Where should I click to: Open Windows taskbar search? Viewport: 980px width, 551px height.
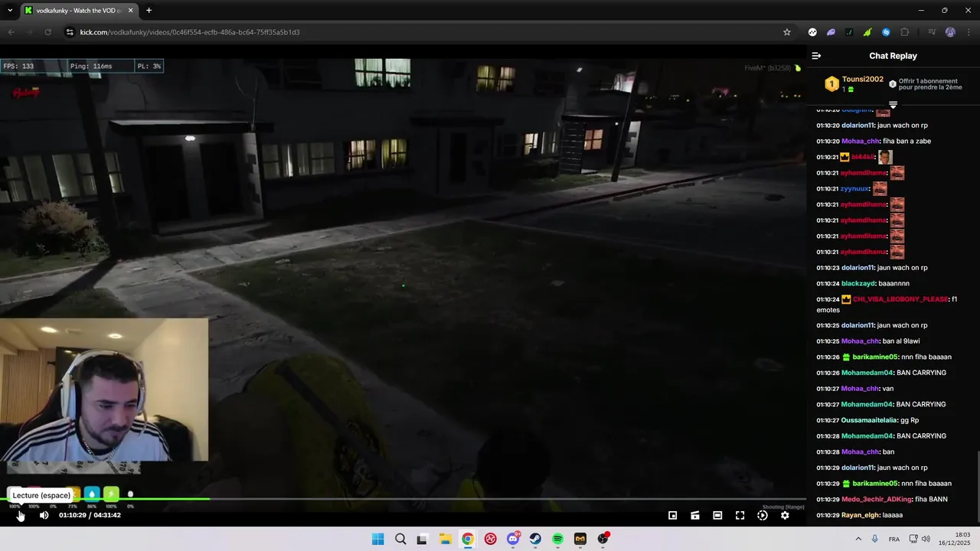[400, 539]
